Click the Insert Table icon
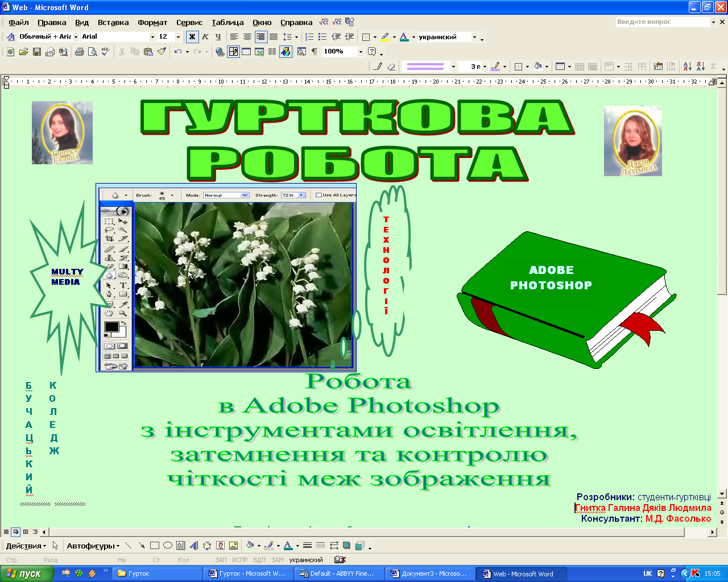Viewport: 728px width, 582px height. tap(246, 52)
